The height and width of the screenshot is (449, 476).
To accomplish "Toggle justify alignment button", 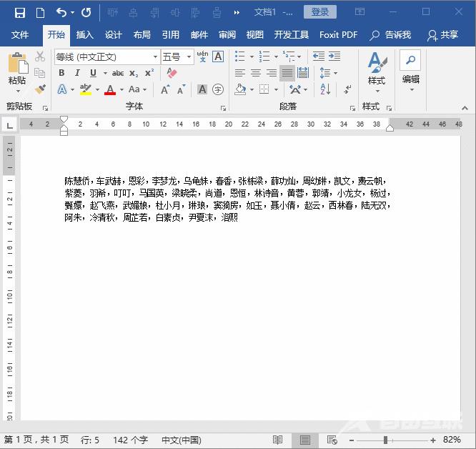I will point(287,73).
